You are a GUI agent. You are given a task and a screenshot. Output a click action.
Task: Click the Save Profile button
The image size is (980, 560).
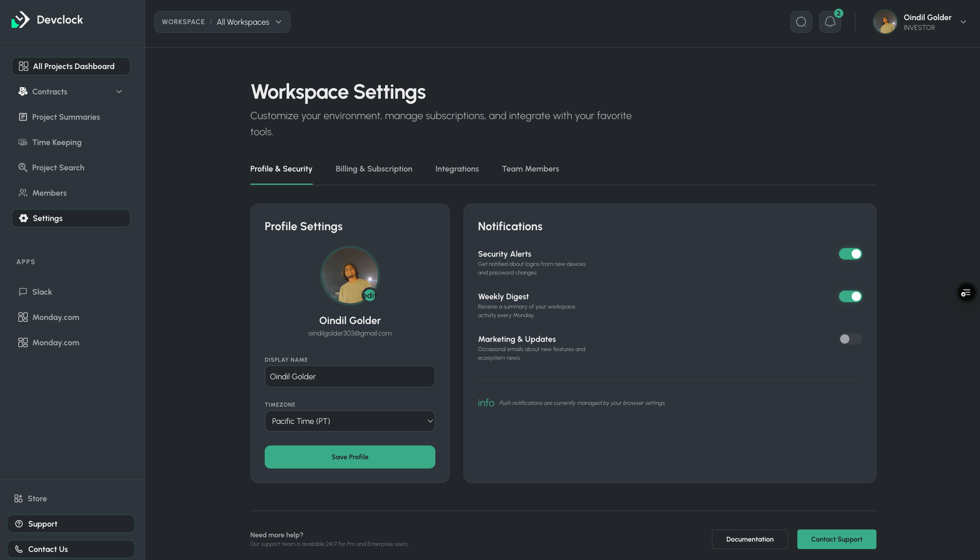[350, 457]
